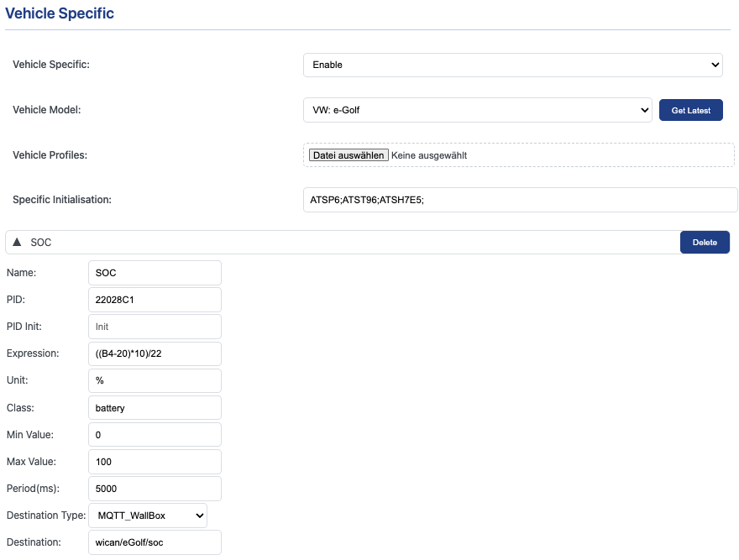Collapse the SOC section triangle
Screen dimensions: 739x560
17,243
